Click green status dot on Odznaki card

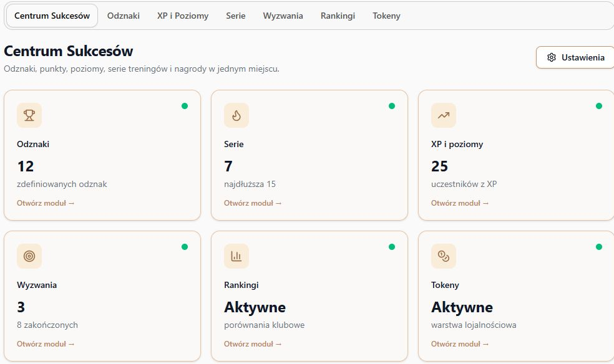click(x=185, y=106)
